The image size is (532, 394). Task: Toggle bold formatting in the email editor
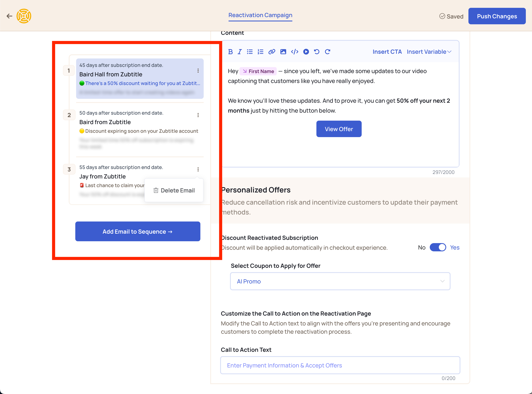pos(230,51)
